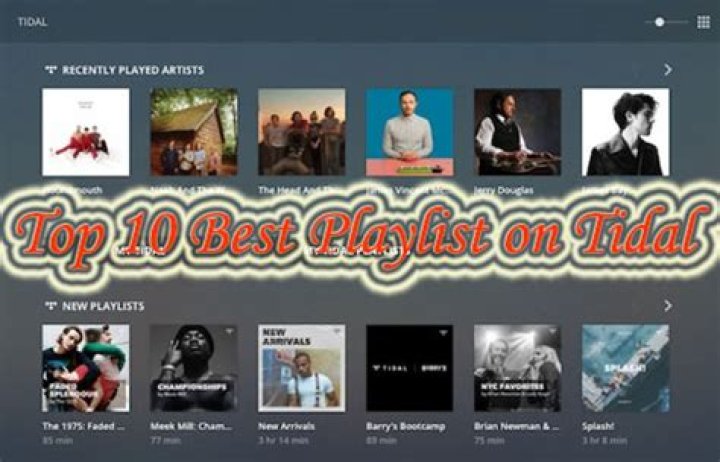720x462 pixels.
Task: Click 'Meek Mill: Cham...' playlist title
Action: (x=191, y=426)
